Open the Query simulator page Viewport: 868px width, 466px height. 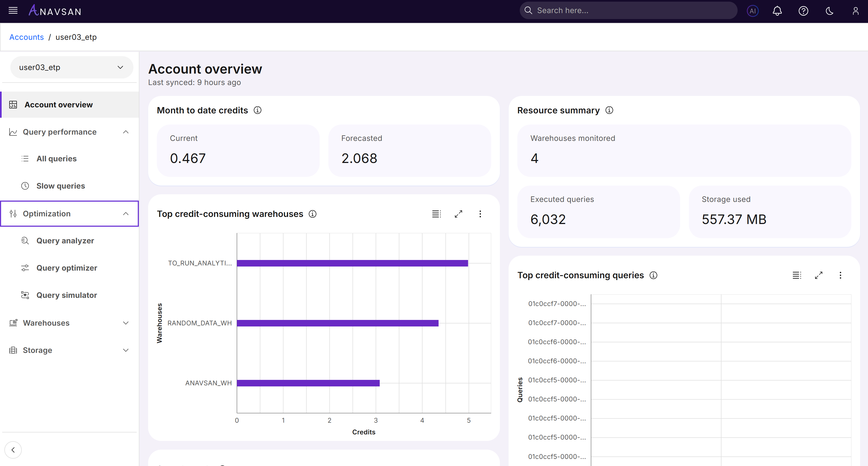tap(67, 295)
